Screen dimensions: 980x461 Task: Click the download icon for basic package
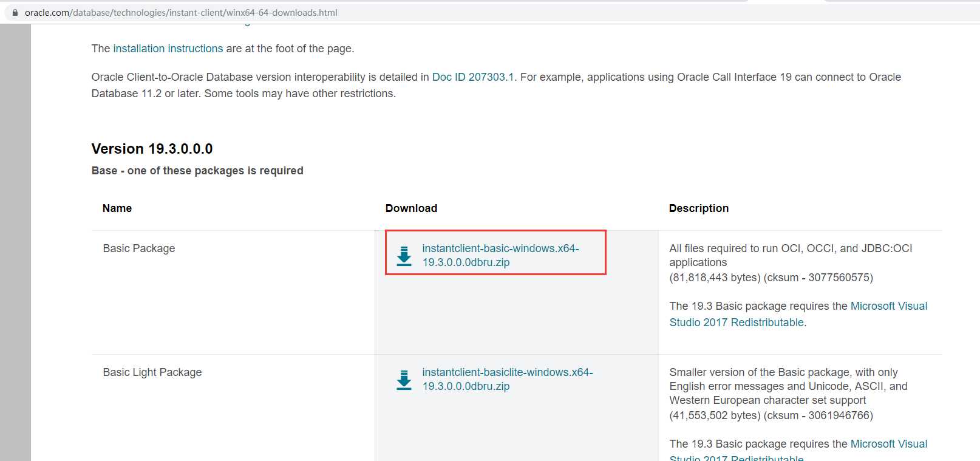[404, 256]
